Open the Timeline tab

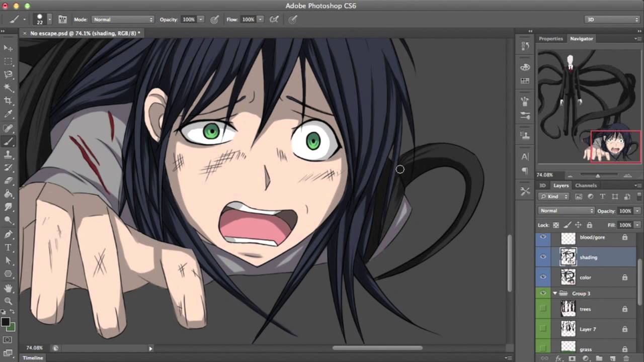click(33, 358)
